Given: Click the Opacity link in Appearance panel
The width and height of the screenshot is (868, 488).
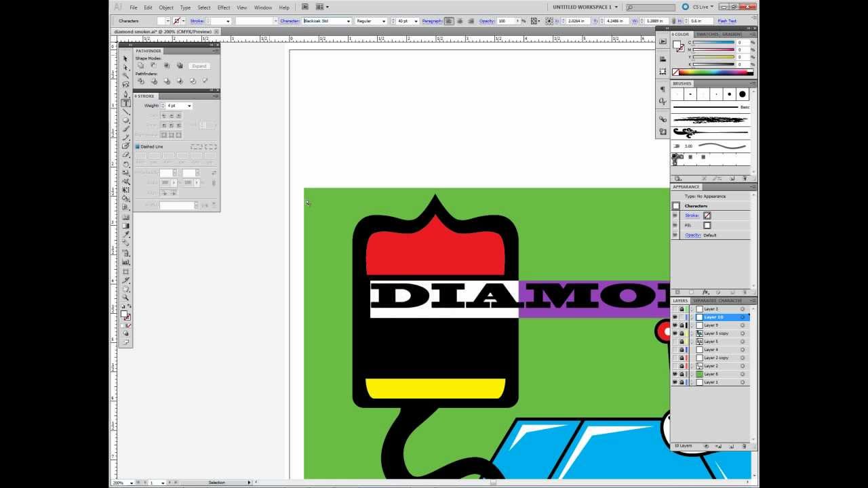Looking at the screenshot, I should [x=692, y=235].
